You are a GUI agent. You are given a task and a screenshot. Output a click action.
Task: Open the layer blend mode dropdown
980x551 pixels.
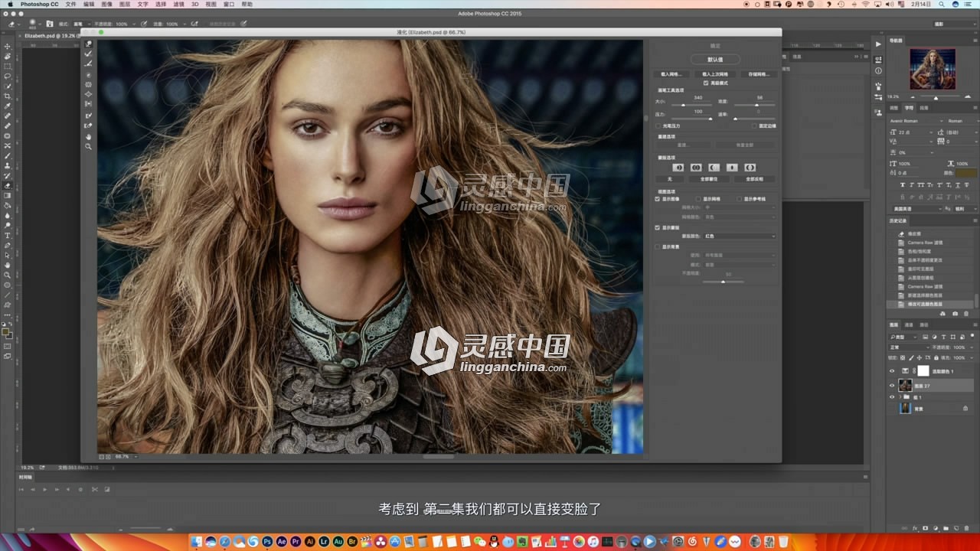pyautogui.click(x=908, y=347)
